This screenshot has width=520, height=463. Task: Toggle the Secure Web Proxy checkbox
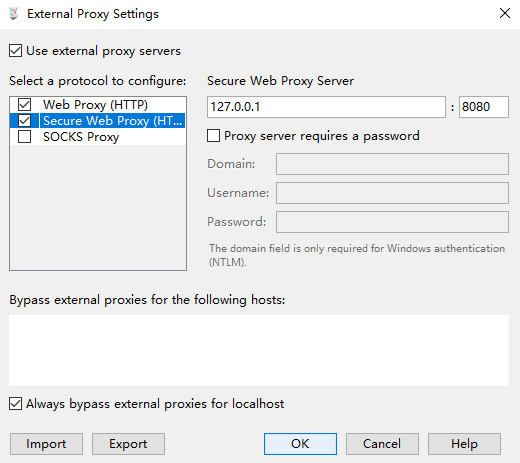pyautogui.click(x=25, y=121)
